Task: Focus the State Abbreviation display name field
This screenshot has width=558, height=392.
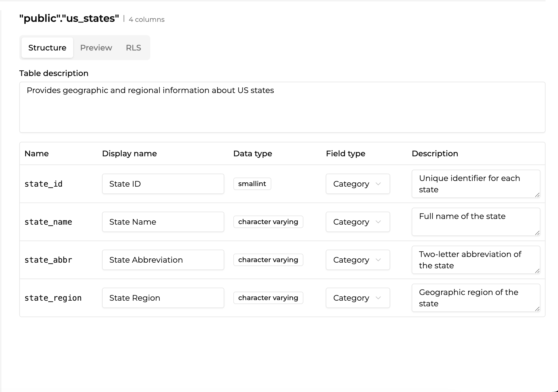Action: pyautogui.click(x=163, y=260)
